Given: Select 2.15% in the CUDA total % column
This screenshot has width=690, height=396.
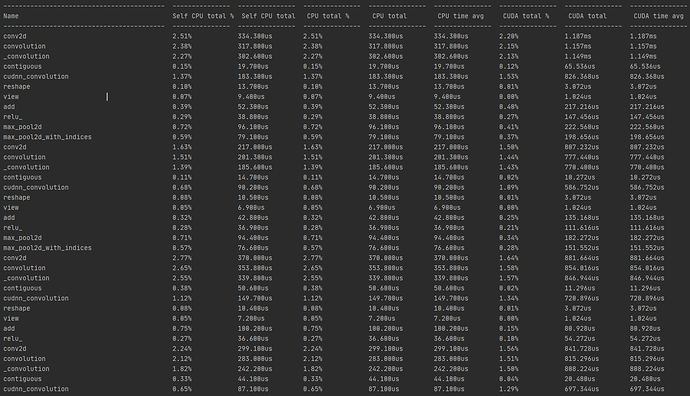Looking at the screenshot, I should point(508,46).
